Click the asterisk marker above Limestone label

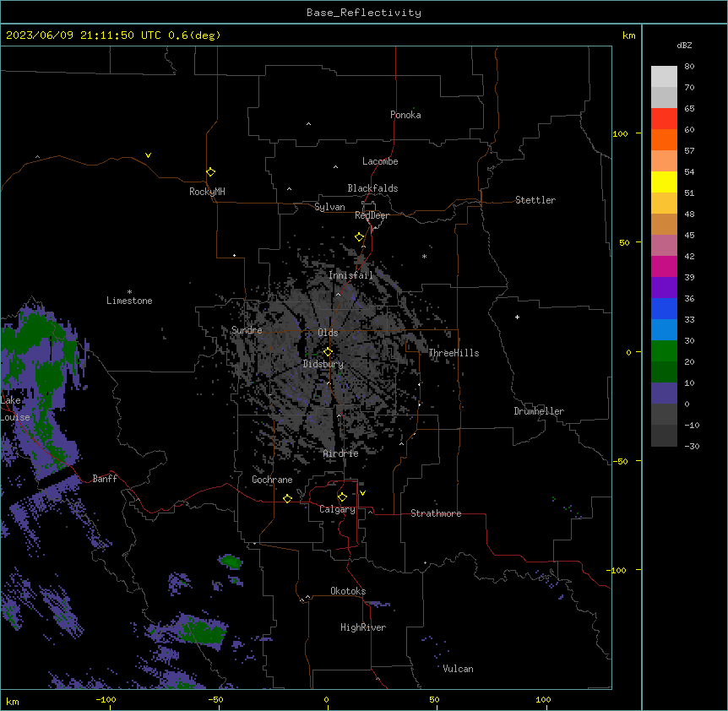tap(129, 292)
